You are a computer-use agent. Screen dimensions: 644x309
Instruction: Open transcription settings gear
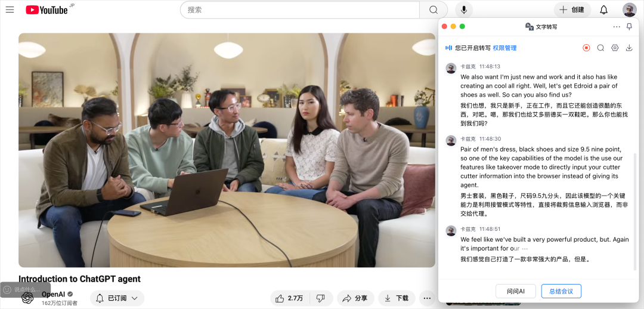coord(615,48)
